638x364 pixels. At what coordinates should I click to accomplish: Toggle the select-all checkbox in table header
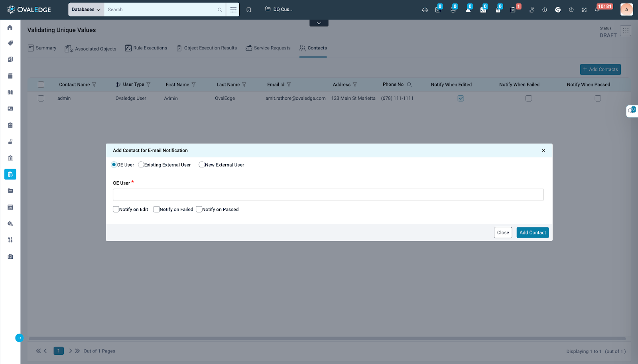point(41,85)
